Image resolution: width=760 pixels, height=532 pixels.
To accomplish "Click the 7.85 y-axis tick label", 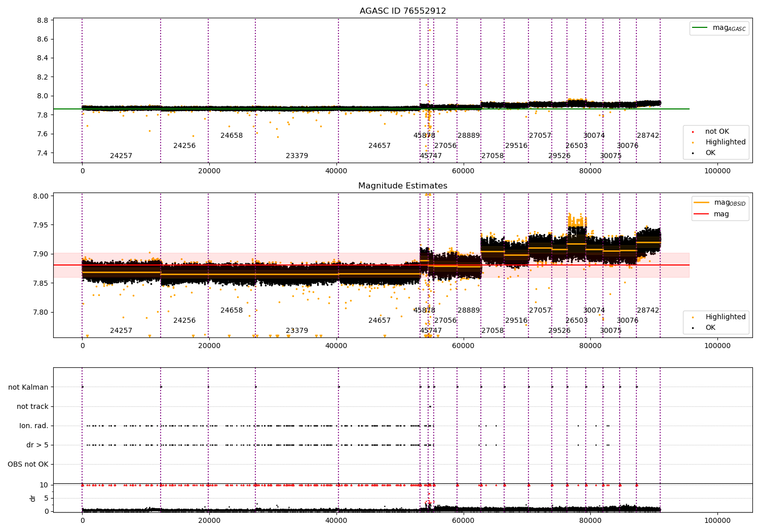I will [41, 284].
